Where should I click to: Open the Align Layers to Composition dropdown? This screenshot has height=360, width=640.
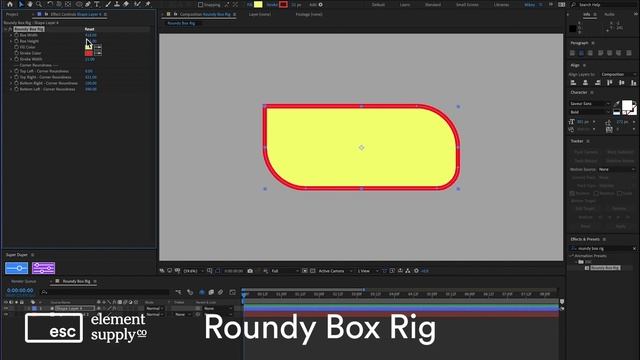[x=618, y=74]
